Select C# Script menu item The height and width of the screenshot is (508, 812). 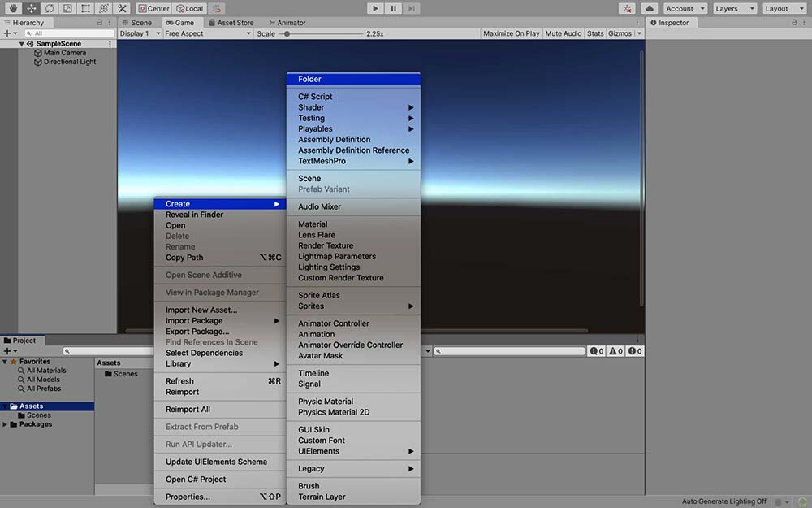pyautogui.click(x=315, y=97)
